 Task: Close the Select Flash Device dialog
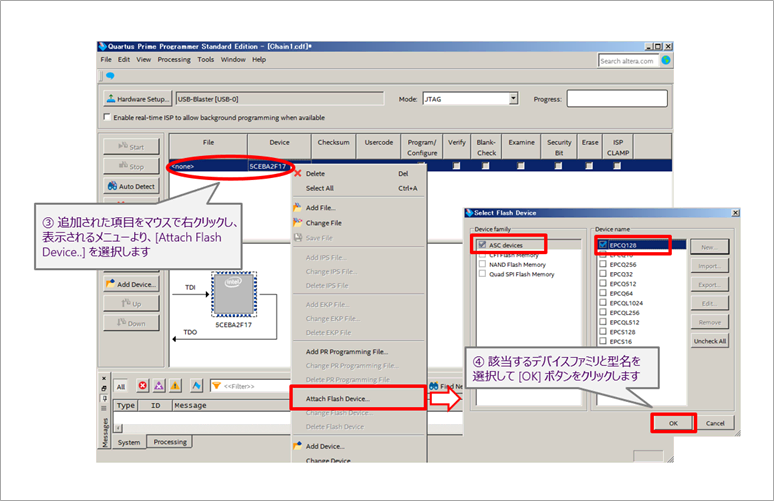click(735, 213)
